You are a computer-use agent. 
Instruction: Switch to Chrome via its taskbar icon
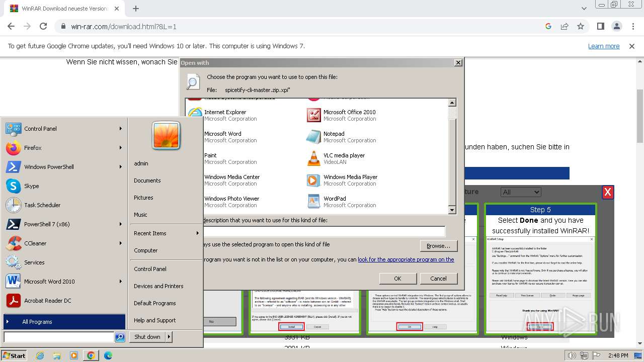click(x=91, y=355)
